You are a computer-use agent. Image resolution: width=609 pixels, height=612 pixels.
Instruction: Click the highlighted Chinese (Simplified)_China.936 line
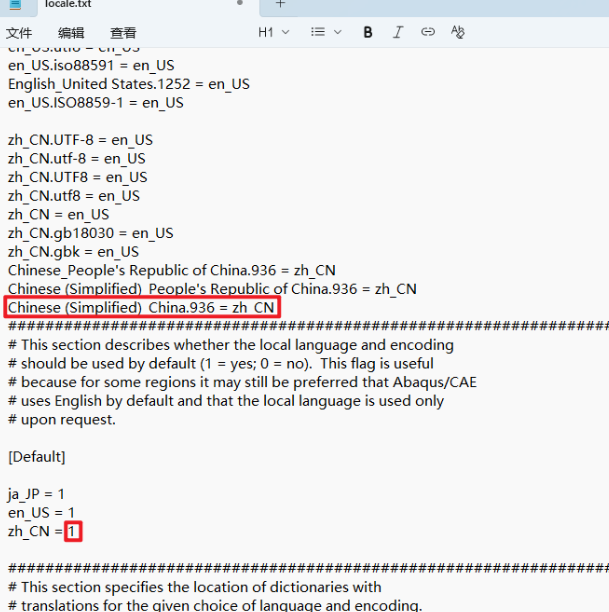pos(140,308)
